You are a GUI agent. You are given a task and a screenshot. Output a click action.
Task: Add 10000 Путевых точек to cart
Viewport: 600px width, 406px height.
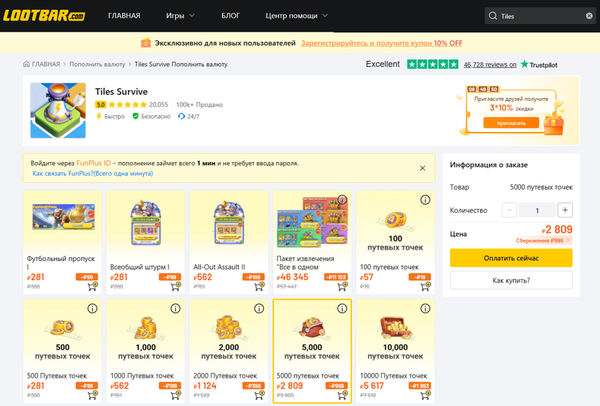(426, 395)
